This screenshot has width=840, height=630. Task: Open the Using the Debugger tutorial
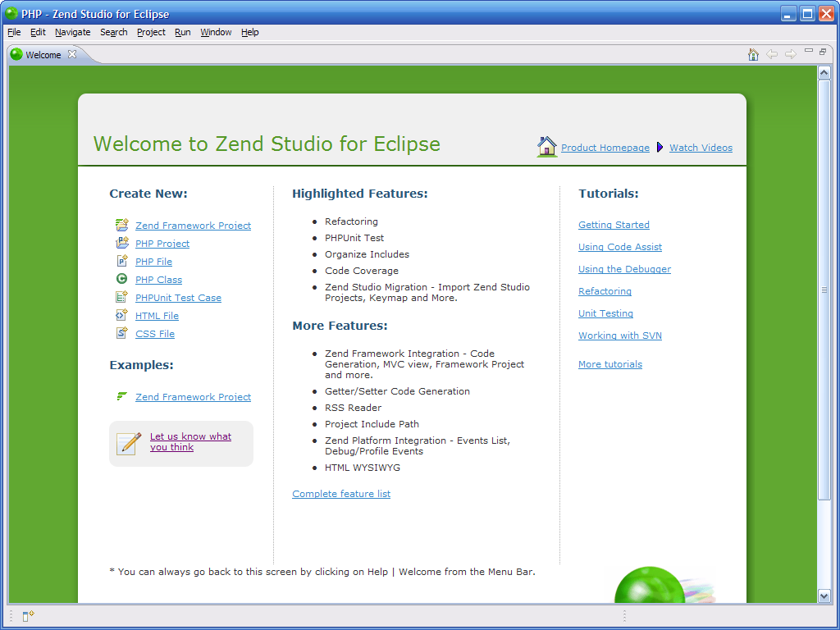(x=624, y=269)
